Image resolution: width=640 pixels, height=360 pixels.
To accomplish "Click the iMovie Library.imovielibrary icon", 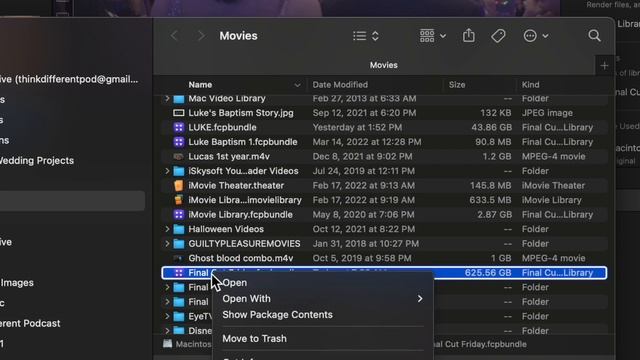I will [179, 200].
